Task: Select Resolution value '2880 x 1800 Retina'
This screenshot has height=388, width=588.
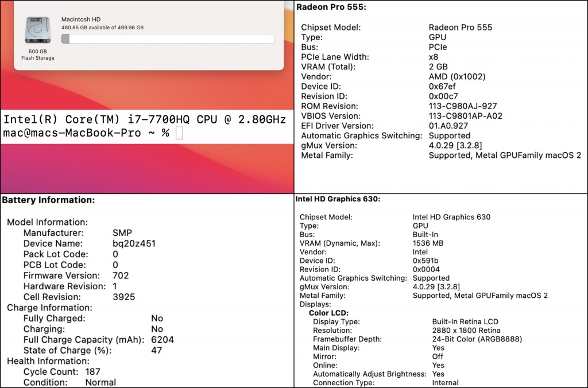Action: (466, 330)
